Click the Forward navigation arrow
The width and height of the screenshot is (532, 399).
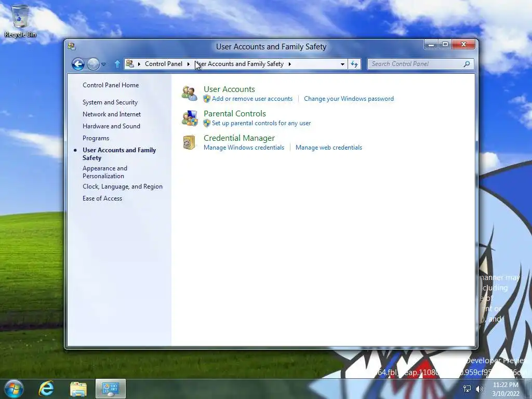[x=94, y=64]
